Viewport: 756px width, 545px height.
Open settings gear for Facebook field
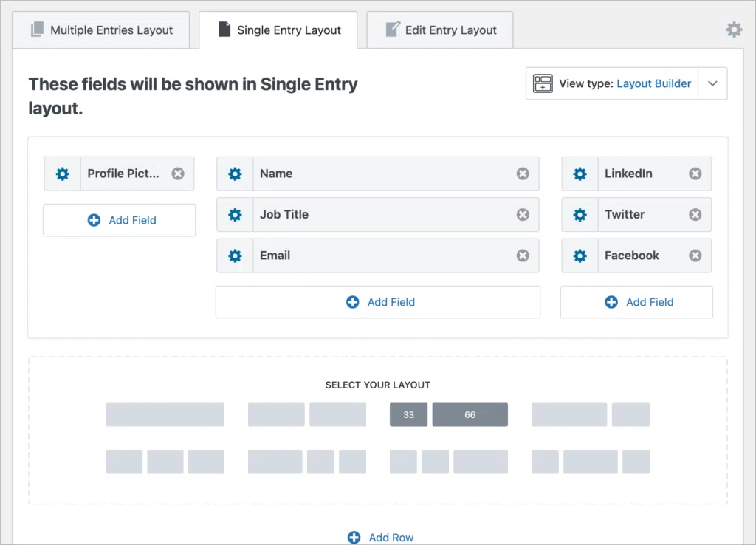tap(580, 256)
